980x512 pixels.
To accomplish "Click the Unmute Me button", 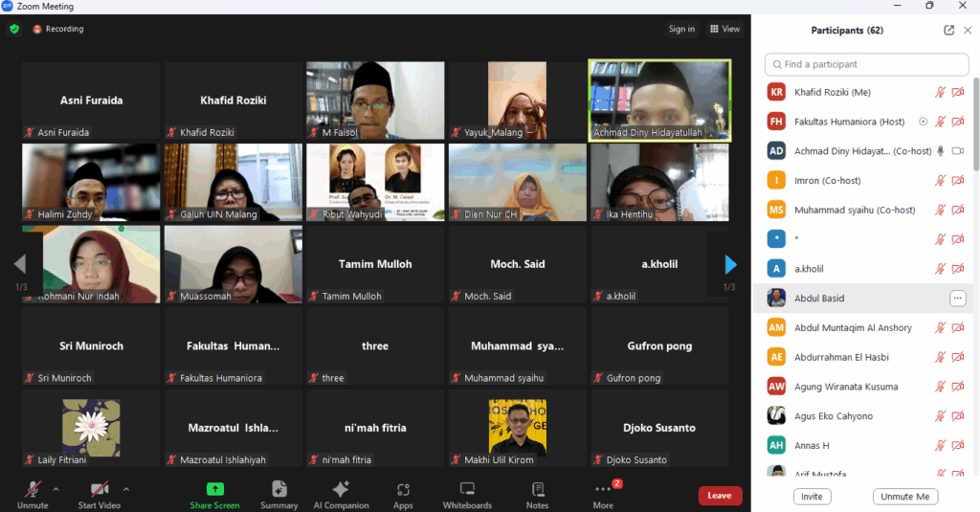I will (x=904, y=497).
